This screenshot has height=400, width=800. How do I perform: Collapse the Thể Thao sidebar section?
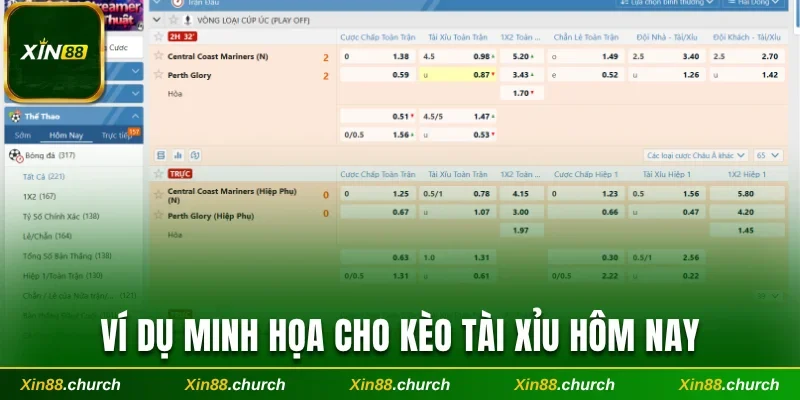pos(133,116)
